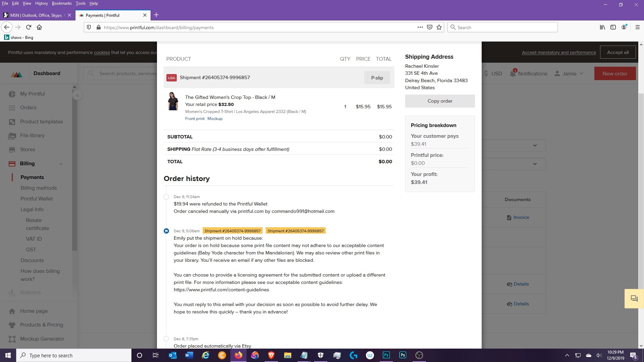The height and width of the screenshot is (362, 644).
Task: Select the radio button for Dec 8 7:31pm entry
Action: point(166,339)
